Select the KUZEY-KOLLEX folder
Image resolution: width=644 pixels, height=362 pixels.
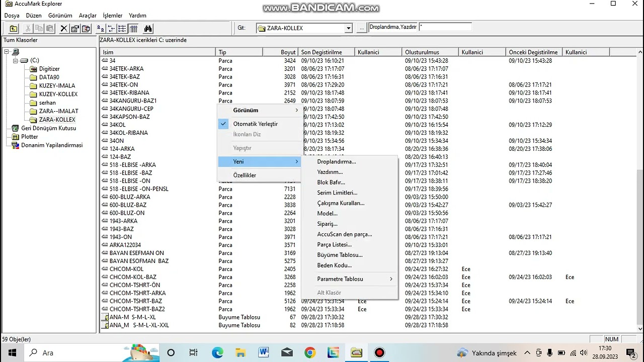58,94
